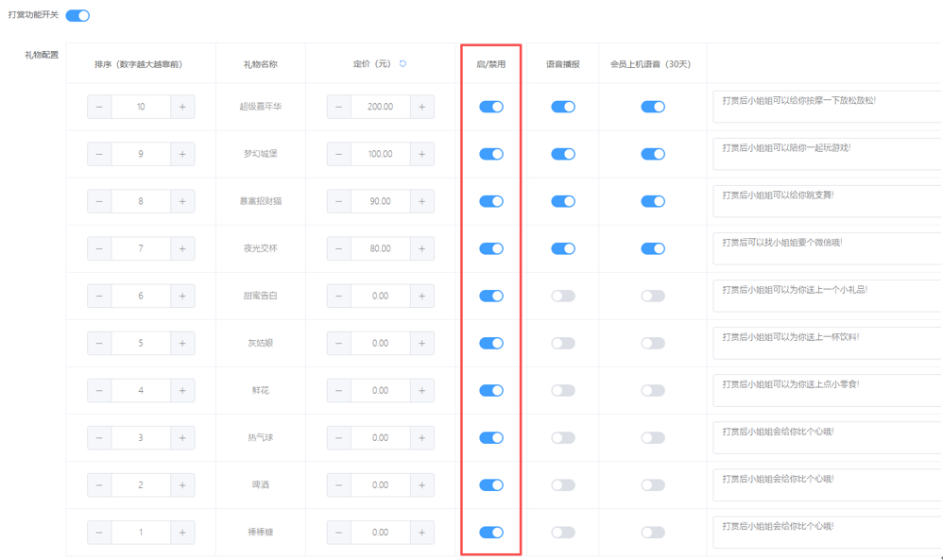Screen dimensions: 943x560
Task: Toggle 启/禁用 switch for 灰姑娘
Action: [x=491, y=343]
